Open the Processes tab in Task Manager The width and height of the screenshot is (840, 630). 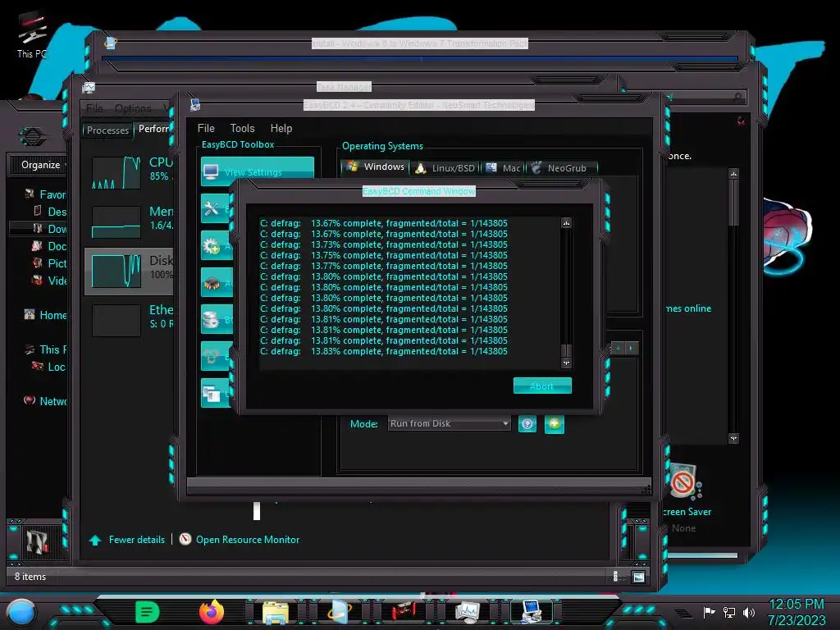[x=107, y=130]
